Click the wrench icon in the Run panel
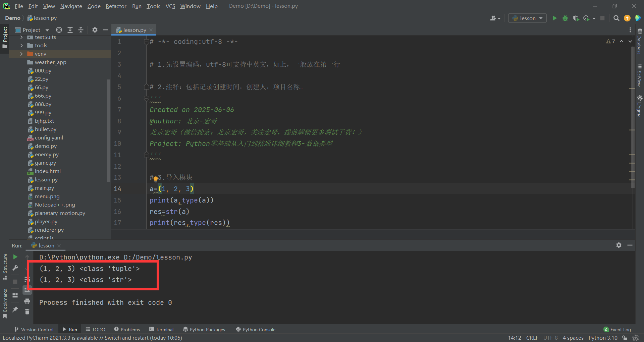Image resolution: width=644 pixels, height=342 pixels. coord(15,268)
